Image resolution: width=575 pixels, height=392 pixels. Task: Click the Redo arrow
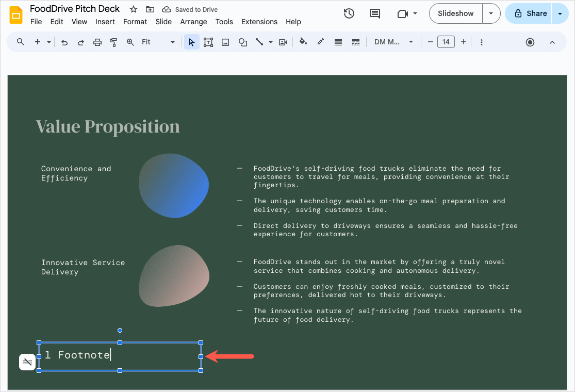(x=80, y=42)
